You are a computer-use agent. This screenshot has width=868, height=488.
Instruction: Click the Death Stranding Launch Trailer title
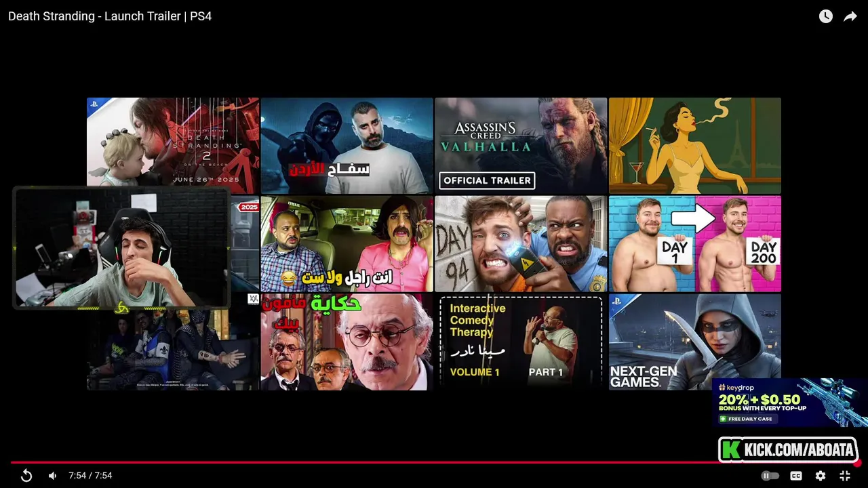(110, 16)
